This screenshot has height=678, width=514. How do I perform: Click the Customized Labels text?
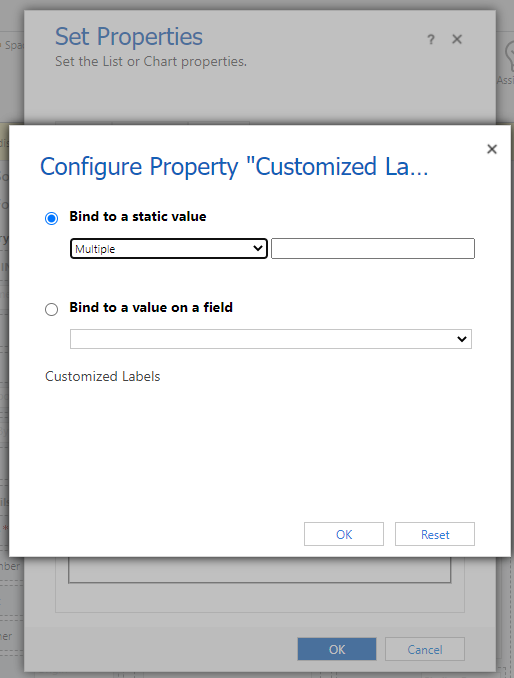pos(102,376)
